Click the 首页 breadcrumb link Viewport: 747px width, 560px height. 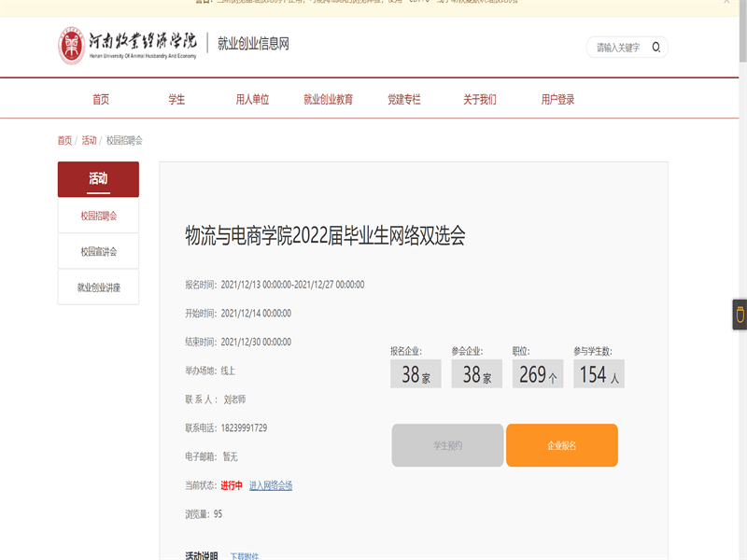(x=64, y=140)
